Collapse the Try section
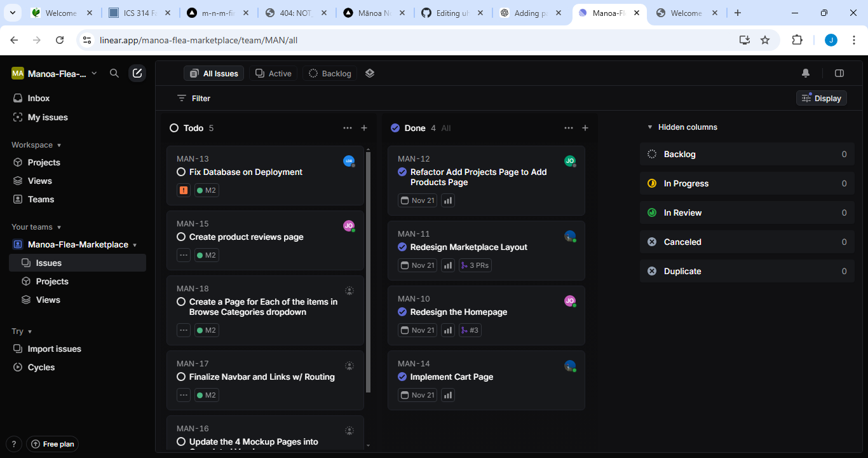The width and height of the screenshot is (868, 458). click(x=22, y=331)
